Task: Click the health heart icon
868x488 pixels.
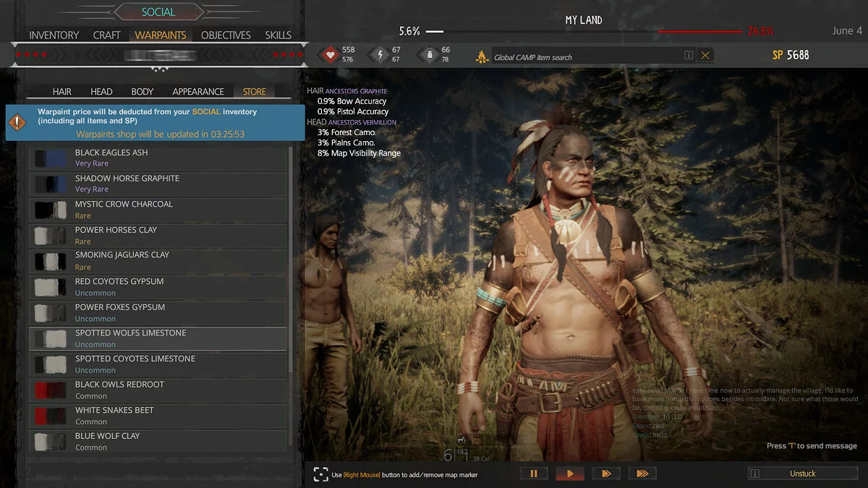Action: [x=330, y=54]
